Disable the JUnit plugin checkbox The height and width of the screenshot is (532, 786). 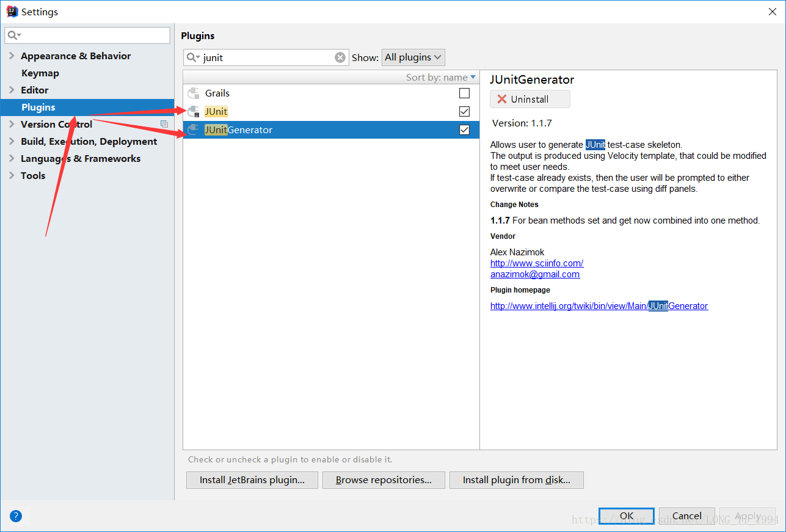click(465, 112)
